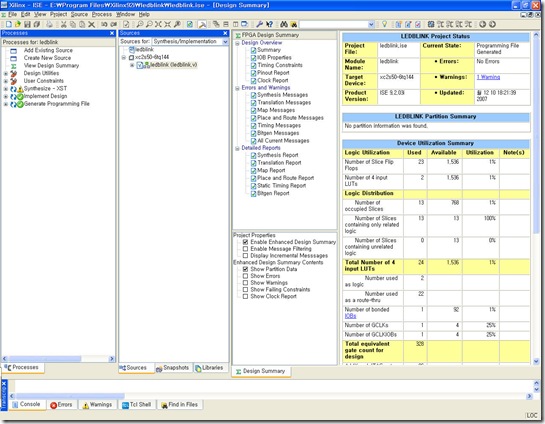Enable the Show Clock Report checkbox
This screenshot has height=424, width=545.
[x=245, y=296]
